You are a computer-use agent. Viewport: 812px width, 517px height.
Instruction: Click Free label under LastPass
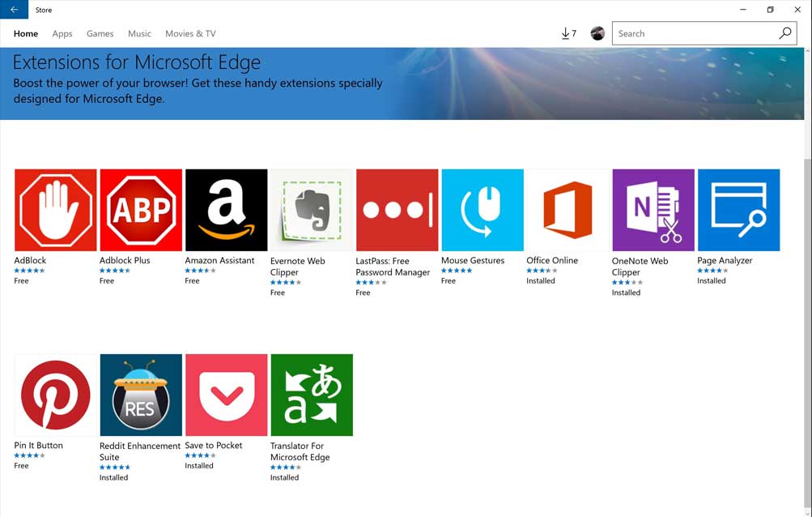tap(363, 293)
